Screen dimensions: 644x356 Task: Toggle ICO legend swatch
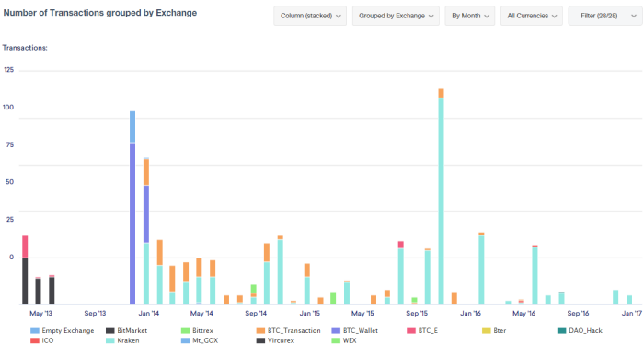35,340
